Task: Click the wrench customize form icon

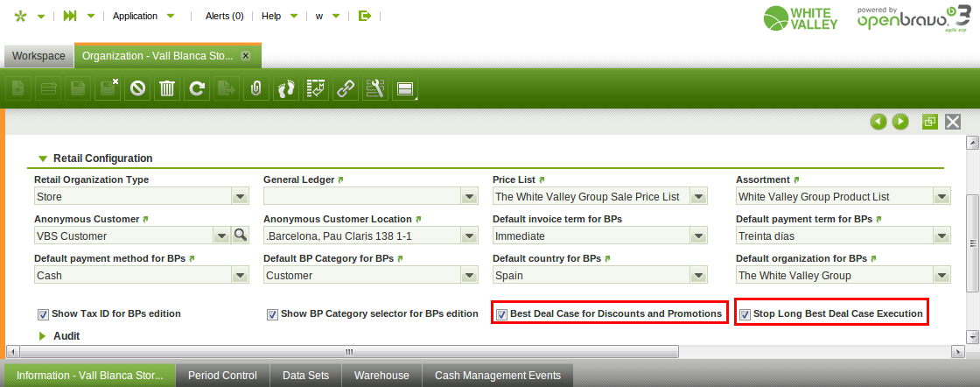Action: pyautogui.click(x=375, y=88)
